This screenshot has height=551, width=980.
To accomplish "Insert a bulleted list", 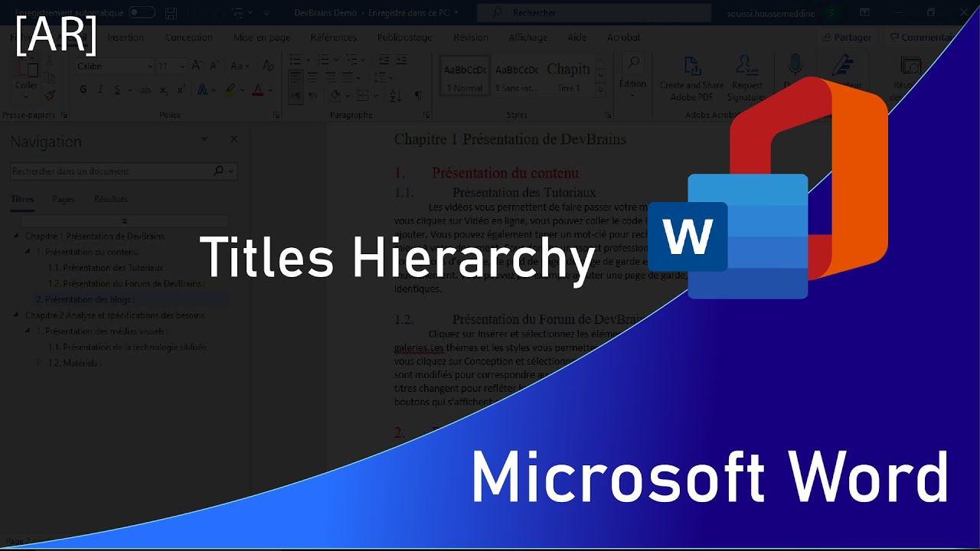I will coord(296,60).
